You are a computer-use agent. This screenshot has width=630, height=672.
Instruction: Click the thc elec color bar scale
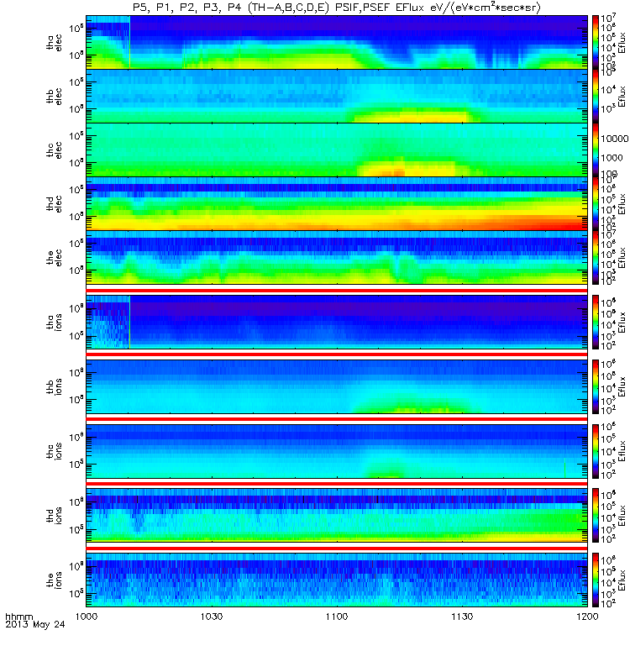(596, 150)
